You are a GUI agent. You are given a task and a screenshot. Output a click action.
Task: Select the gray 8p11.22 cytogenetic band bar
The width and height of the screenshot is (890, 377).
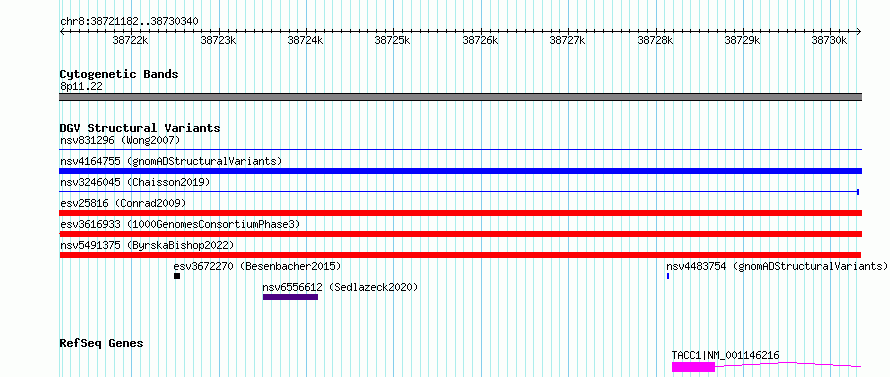[x=460, y=97]
